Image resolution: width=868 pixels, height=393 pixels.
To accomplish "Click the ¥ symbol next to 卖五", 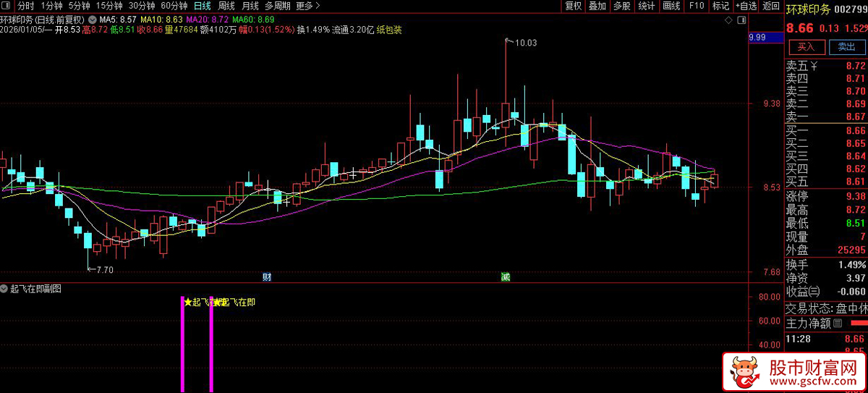I will coord(814,66).
